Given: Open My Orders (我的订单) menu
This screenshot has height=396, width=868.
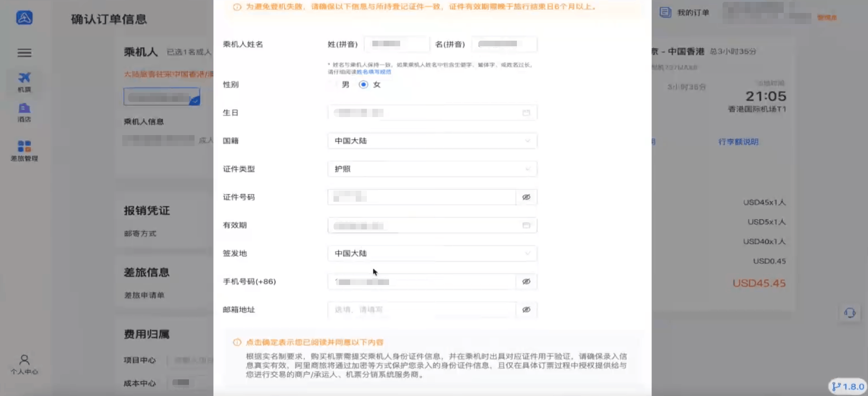Looking at the screenshot, I should click(685, 12).
